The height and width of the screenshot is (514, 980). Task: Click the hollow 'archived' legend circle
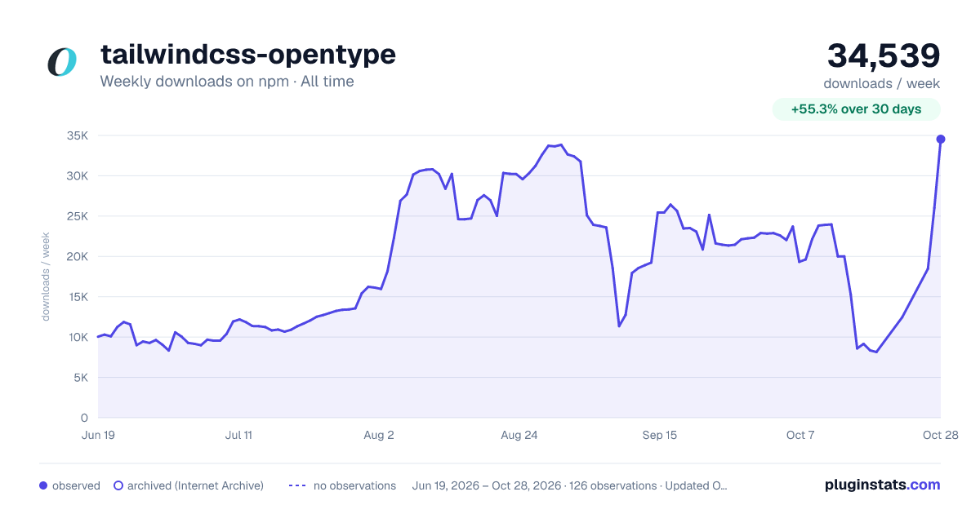tap(118, 485)
